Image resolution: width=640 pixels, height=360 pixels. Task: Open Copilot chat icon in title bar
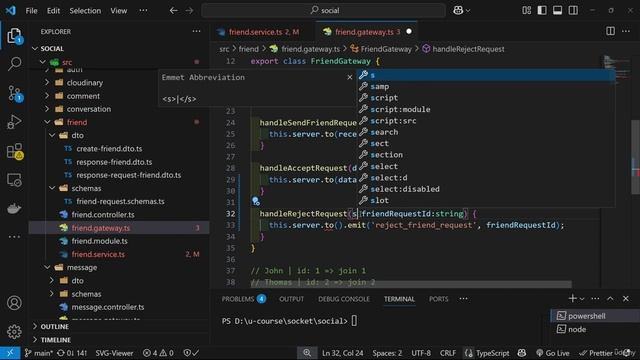[x=458, y=10]
